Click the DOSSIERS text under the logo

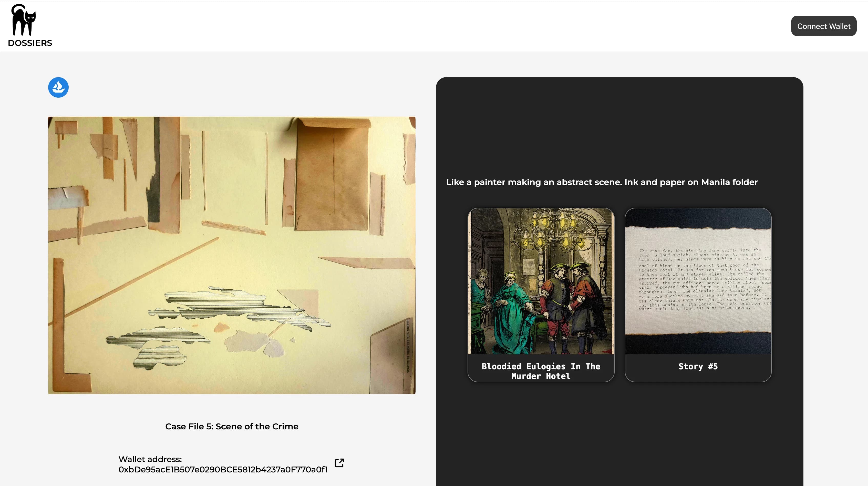click(30, 43)
